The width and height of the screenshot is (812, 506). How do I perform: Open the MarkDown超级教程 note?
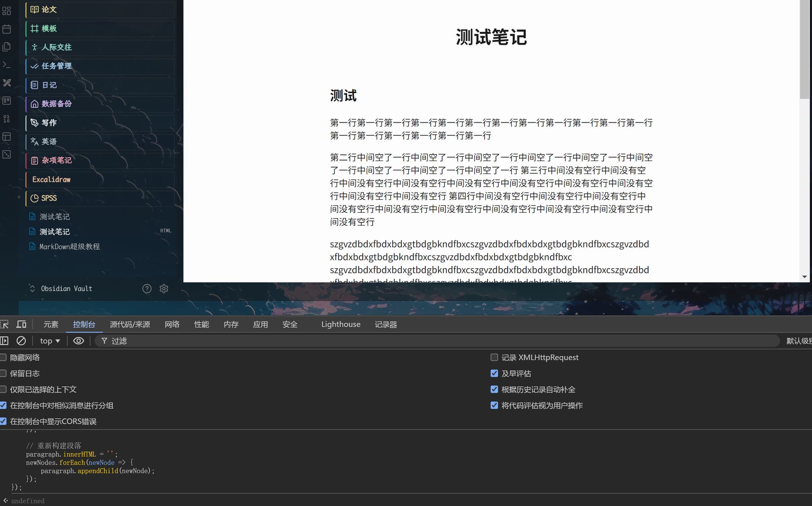(69, 247)
